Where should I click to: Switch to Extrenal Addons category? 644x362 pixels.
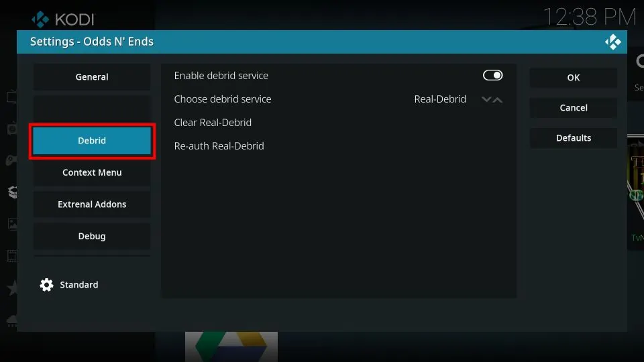tap(92, 204)
